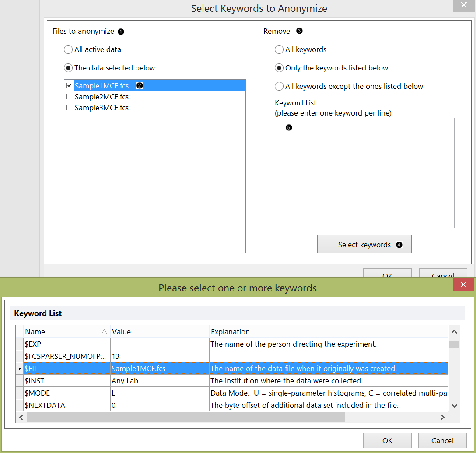This screenshot has height=453, width=476.
Task: Click the Value column header
Action: [x=160, y=332]
